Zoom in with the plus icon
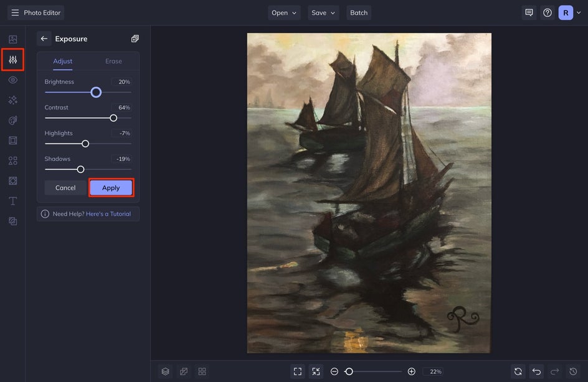 point(411,371)
